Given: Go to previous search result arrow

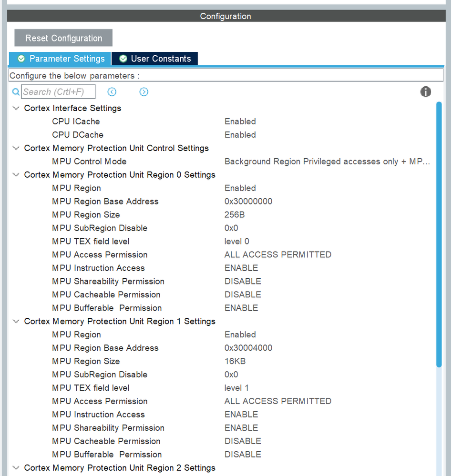Looking at the screenshot, I should click(112, 91).
